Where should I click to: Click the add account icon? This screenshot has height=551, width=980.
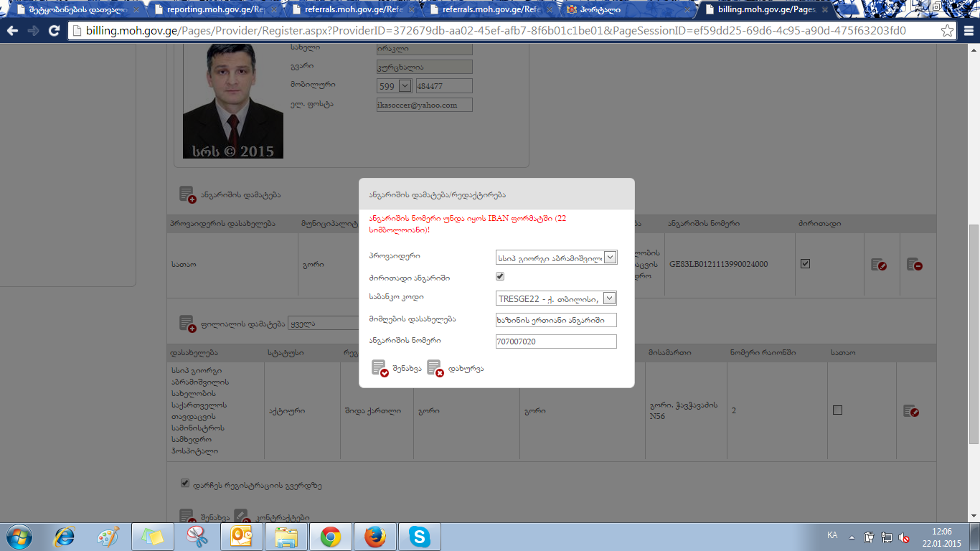pyautogui.click(x=187, y=194)
